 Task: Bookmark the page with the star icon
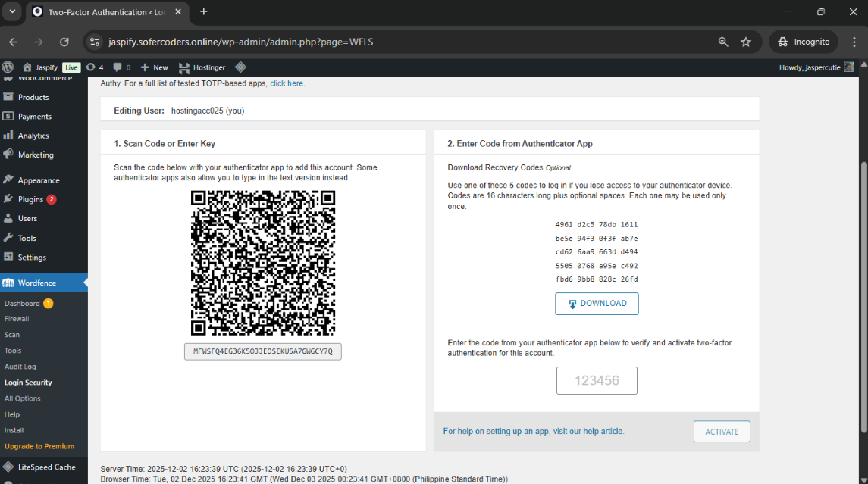(x=746, y=42)
